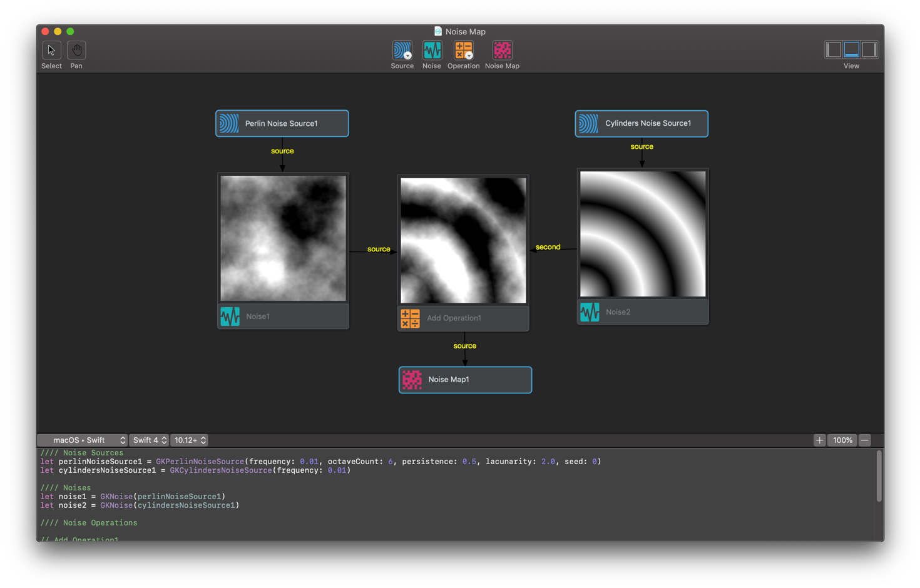Screen dimensions: 920x588
Task: Click GKPerlinNoiseSource in the code
Action: pyautogui.click(x=200, y=462)
